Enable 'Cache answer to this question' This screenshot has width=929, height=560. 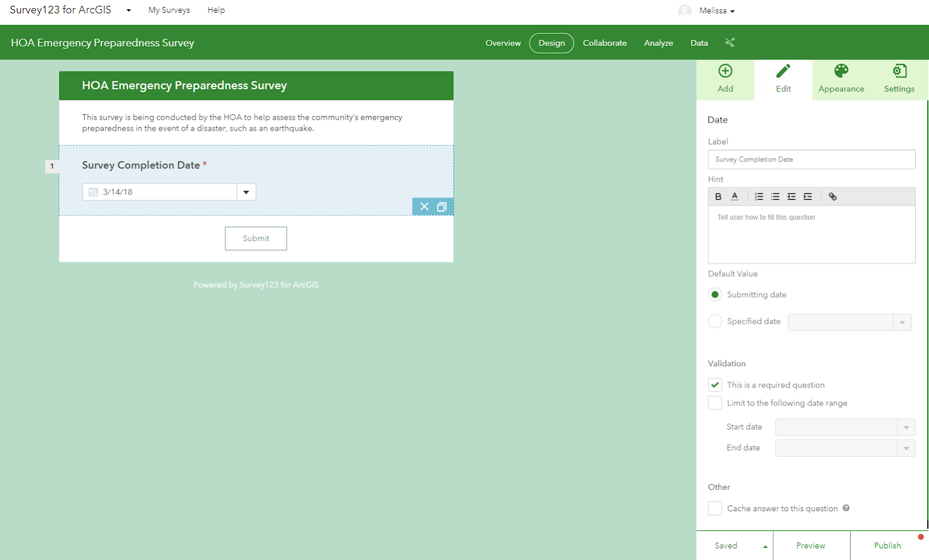(715, 508)
